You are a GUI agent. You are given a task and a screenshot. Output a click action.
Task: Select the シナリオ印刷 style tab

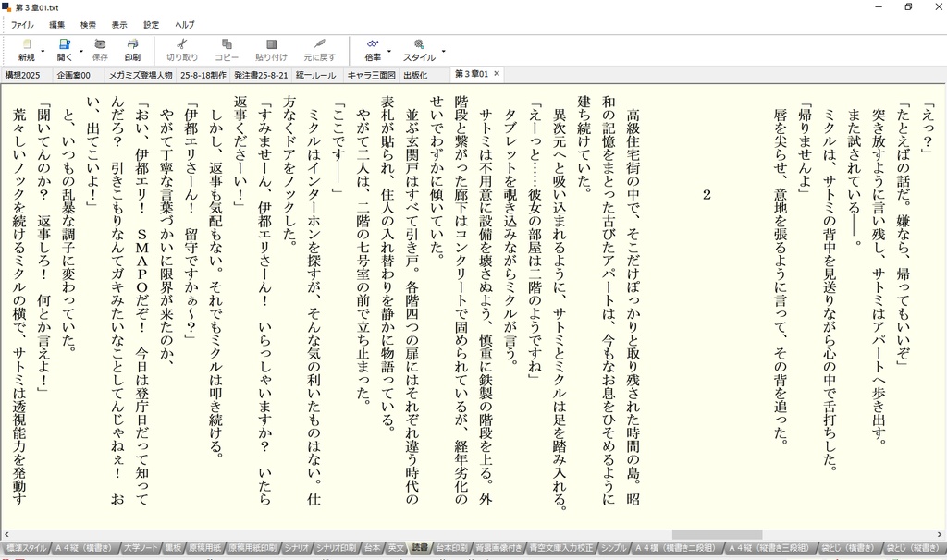(336, 548)
